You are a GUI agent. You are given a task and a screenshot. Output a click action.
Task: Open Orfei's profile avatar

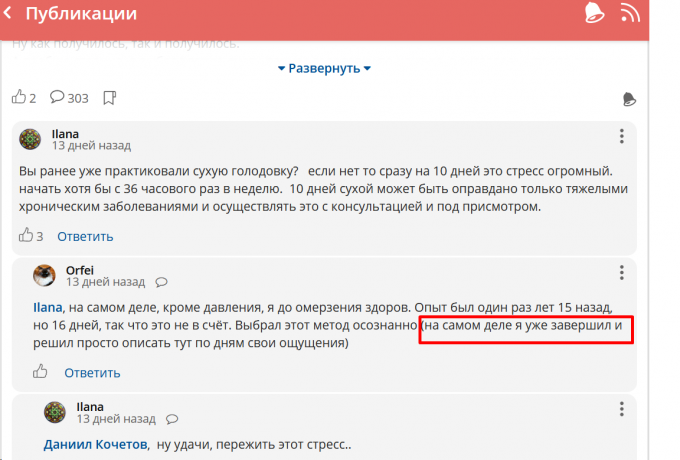pos(44,275)
